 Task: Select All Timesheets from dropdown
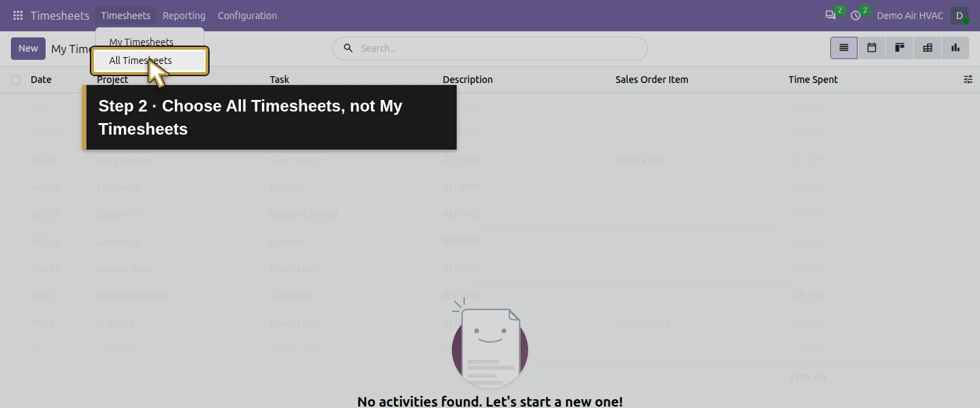click(x=150, y=61)
